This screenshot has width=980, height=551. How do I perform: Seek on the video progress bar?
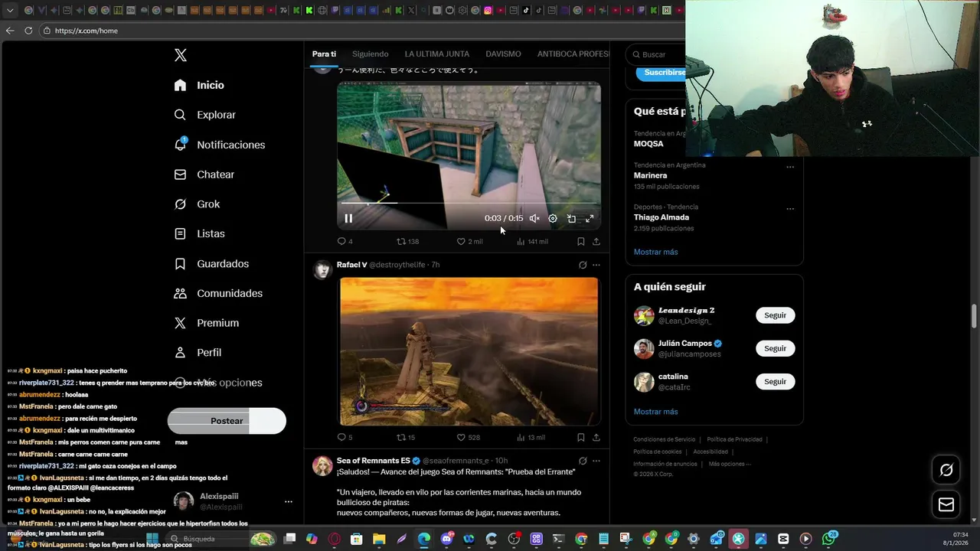pyautogui.click(x=469, y=204)
